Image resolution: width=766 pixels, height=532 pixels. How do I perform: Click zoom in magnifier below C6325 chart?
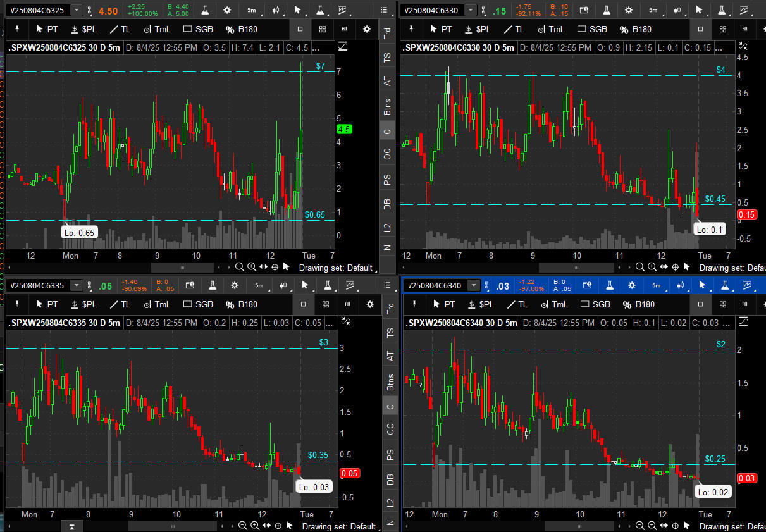252,267
